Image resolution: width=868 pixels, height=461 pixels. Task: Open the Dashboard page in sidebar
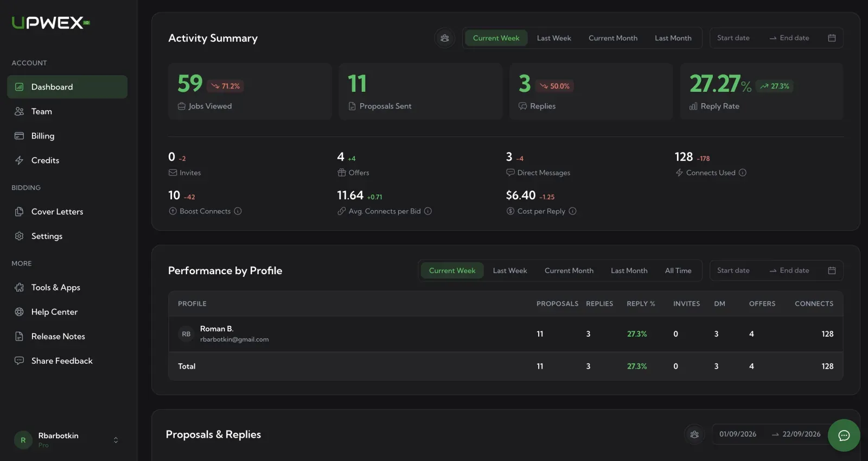[67, 87]
